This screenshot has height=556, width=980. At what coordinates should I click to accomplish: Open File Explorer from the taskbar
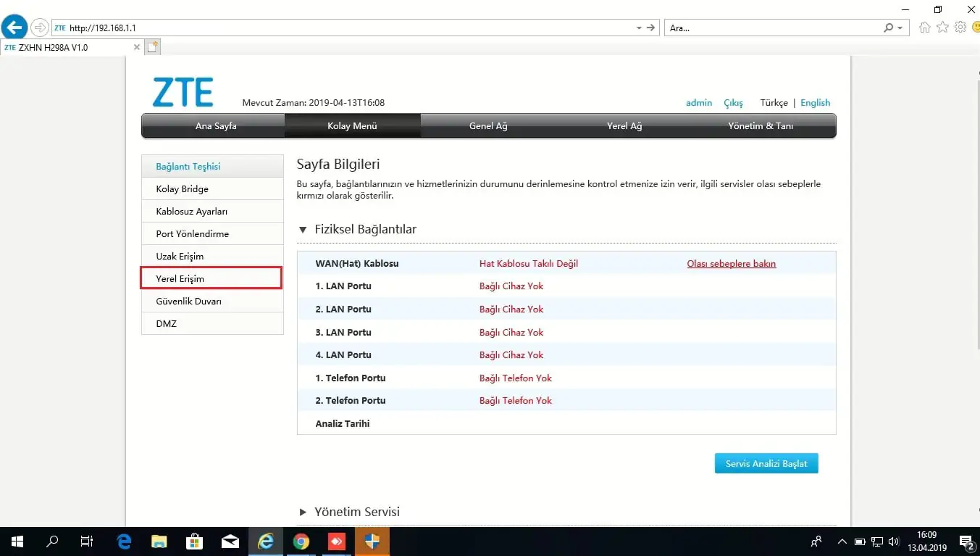[159, 542]
